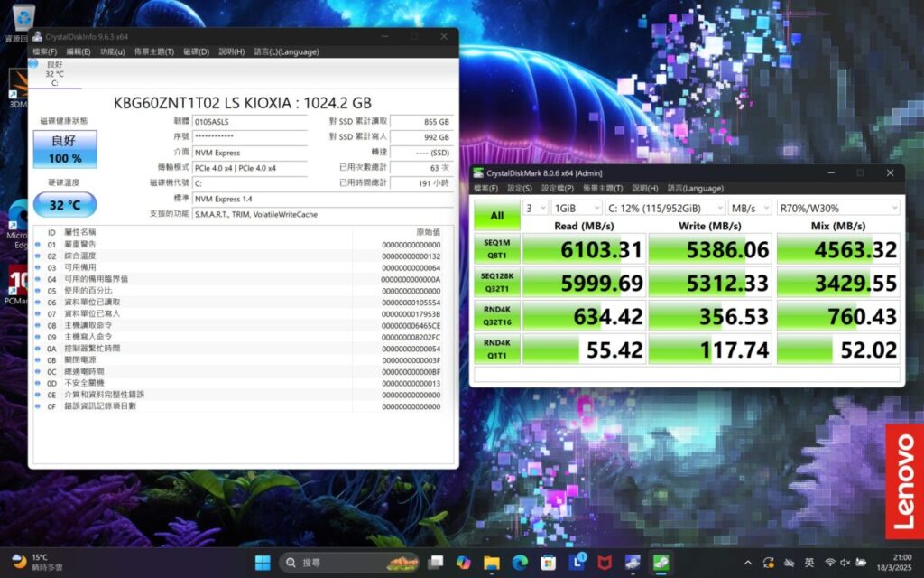Select the Microsoft Edge desktop shortcut

pos(18,224)
